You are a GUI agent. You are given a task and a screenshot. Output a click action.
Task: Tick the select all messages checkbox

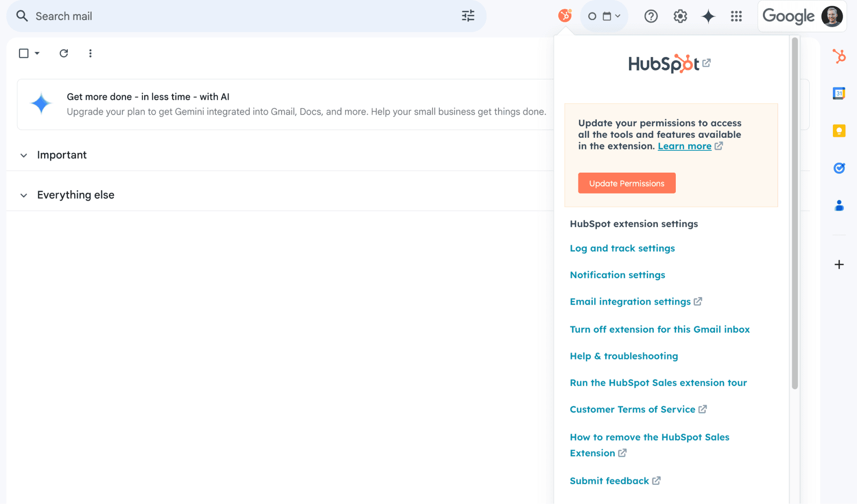coord(24,54)
